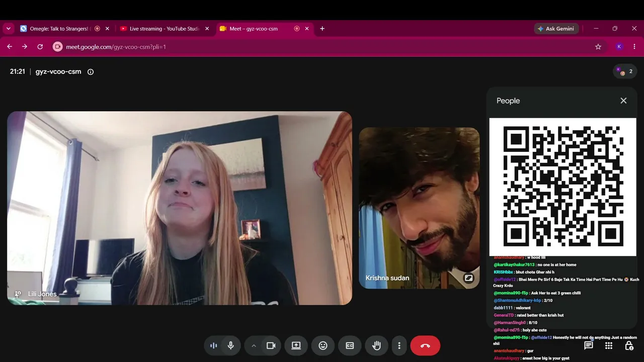Click the recording indicator on the Omegle tab
Screen dimensions: 644x362
(97, 29)
